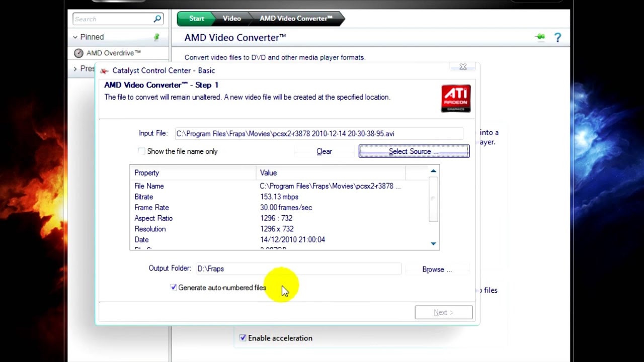Open AMD Overdrive from pinned list
The height and width of the screenshot is (362, 644).
point(114,53)
